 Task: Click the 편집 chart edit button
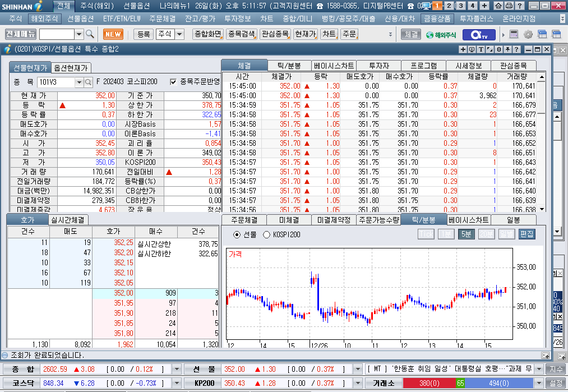pos(527,234)
